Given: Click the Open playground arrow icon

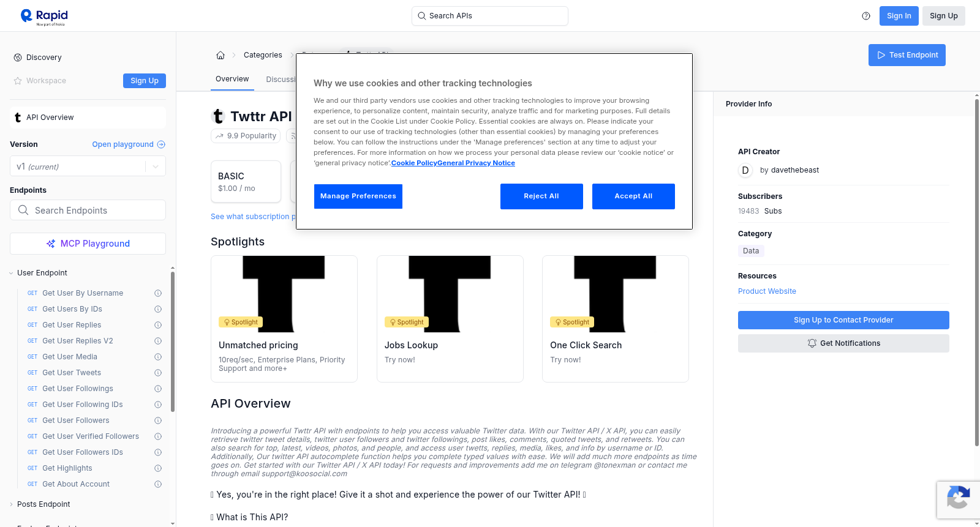Looking at the screenshot, I should point(161,144).
